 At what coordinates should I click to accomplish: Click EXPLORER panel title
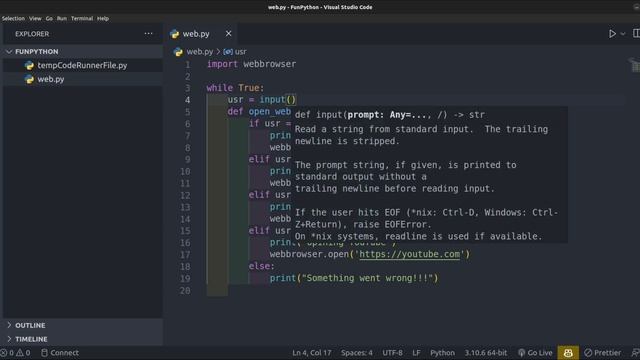pyautogui.click(x=32, y=34)
